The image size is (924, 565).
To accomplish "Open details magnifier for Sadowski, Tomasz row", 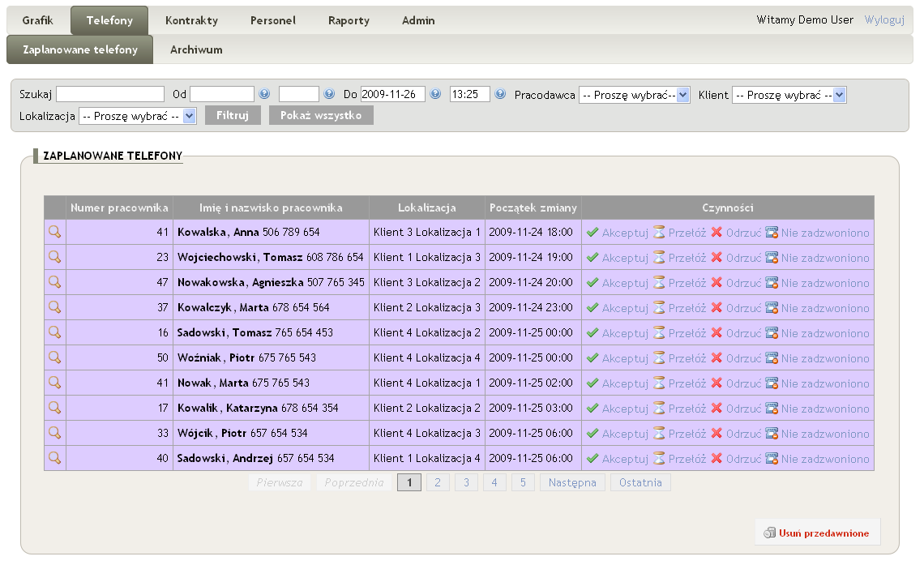I will pos(54,332).
